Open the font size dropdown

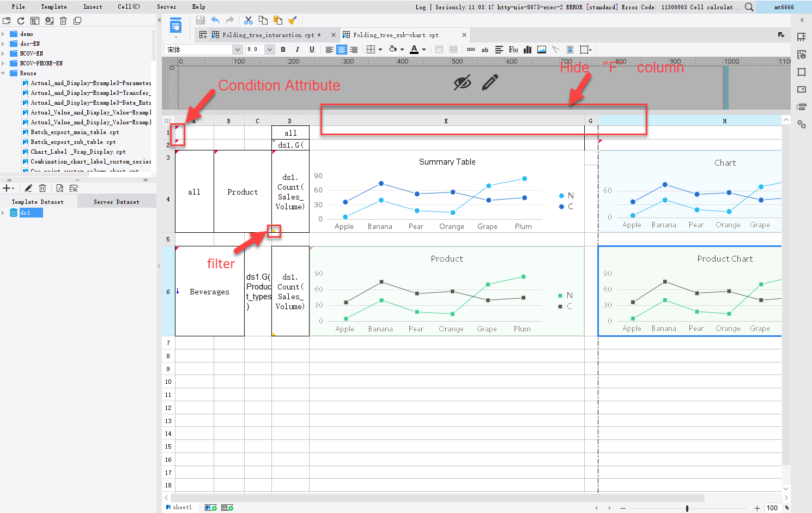click(x=270, y=50)
